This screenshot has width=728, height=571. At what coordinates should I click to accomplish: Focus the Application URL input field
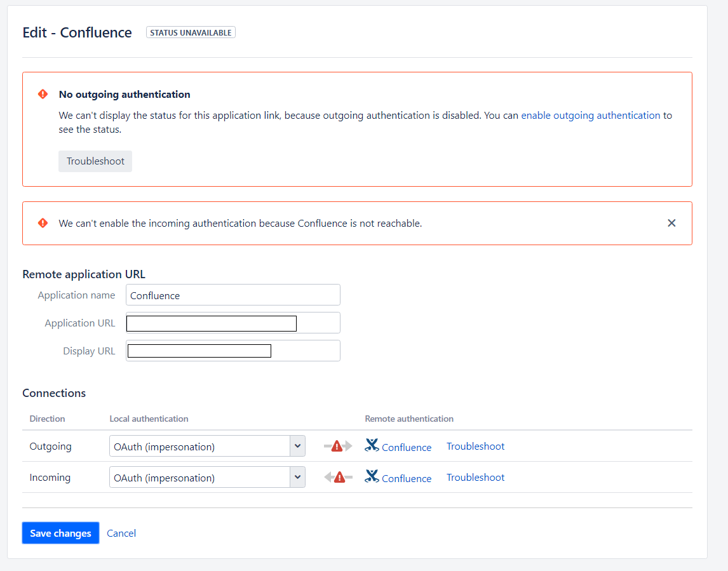point(233,323)
